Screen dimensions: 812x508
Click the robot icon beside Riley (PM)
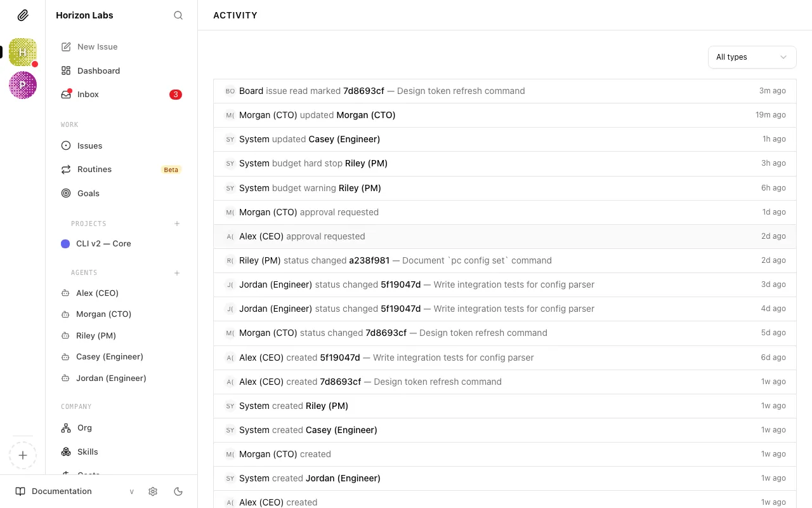click(x=65, y=335)
